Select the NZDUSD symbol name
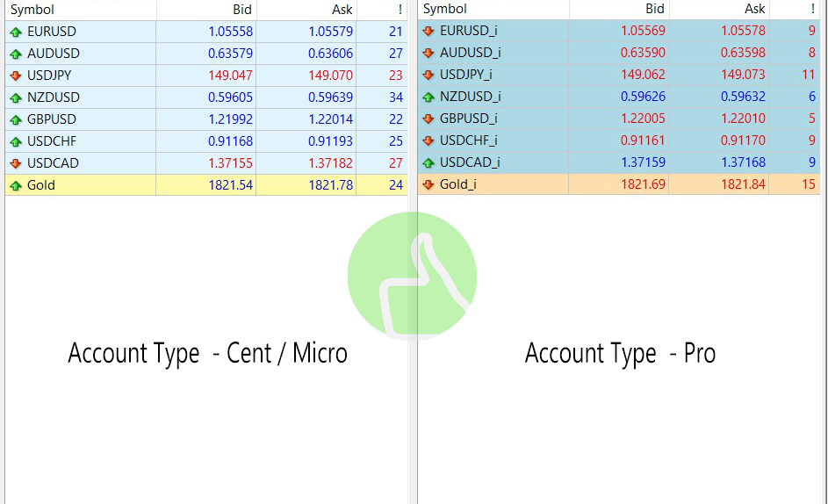828x504 pixels. click(x=54, y=97)
